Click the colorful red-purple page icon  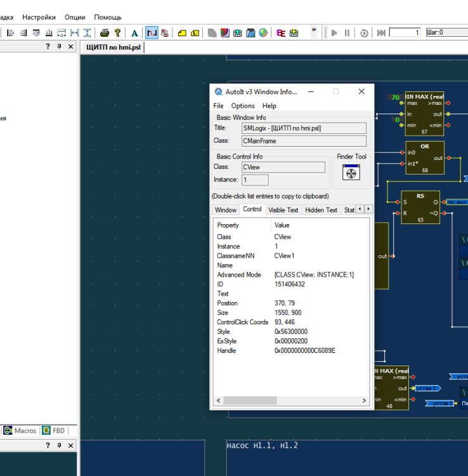(224, 33)
